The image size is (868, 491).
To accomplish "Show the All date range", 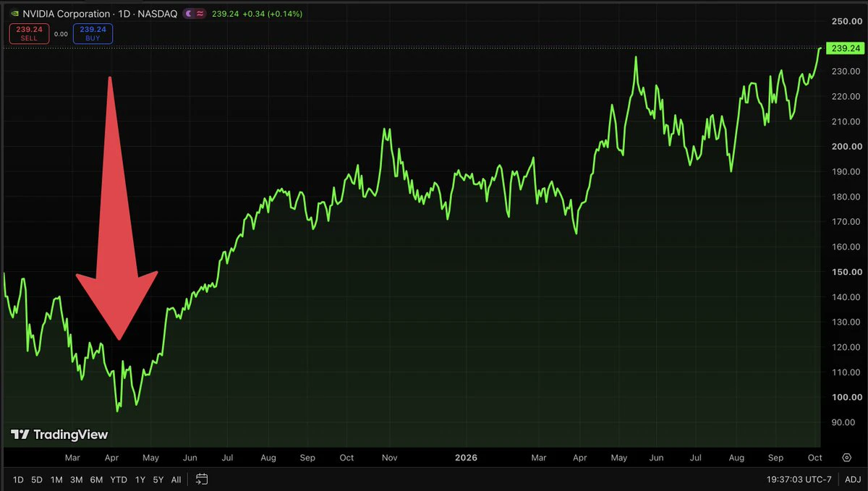I will pyautogui.click(x=176, y=479).
